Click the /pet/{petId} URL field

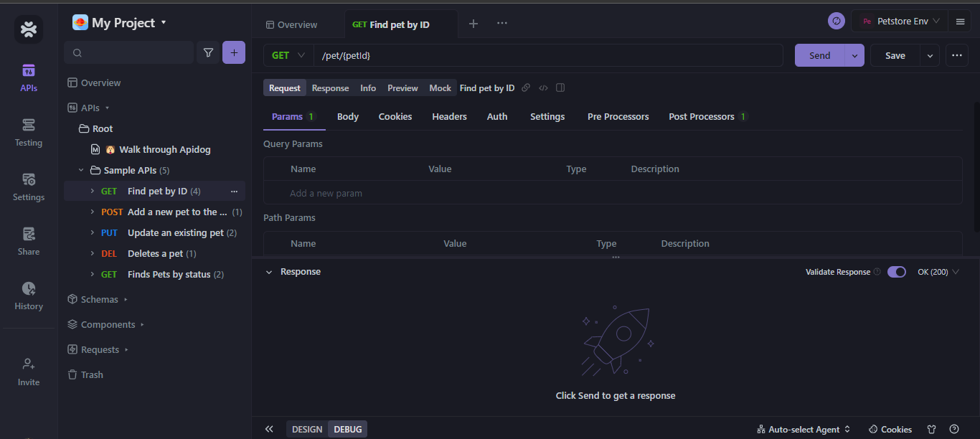[548, 55]
